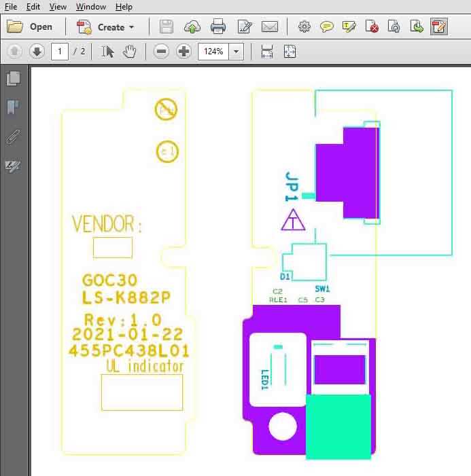Click the extract page icon
The image size is (471, 476).
pyautogui.click(x=417, y=26)
